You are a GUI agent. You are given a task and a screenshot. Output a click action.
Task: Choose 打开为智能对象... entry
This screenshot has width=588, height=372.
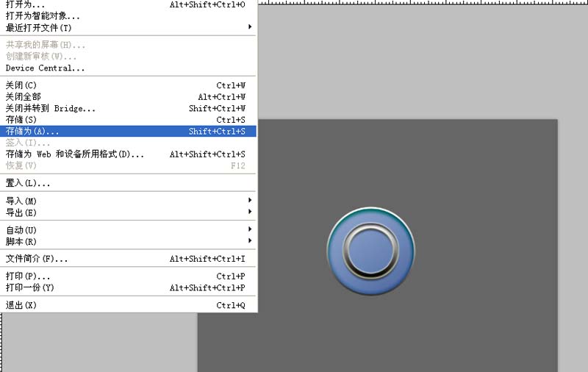(128, 15)
